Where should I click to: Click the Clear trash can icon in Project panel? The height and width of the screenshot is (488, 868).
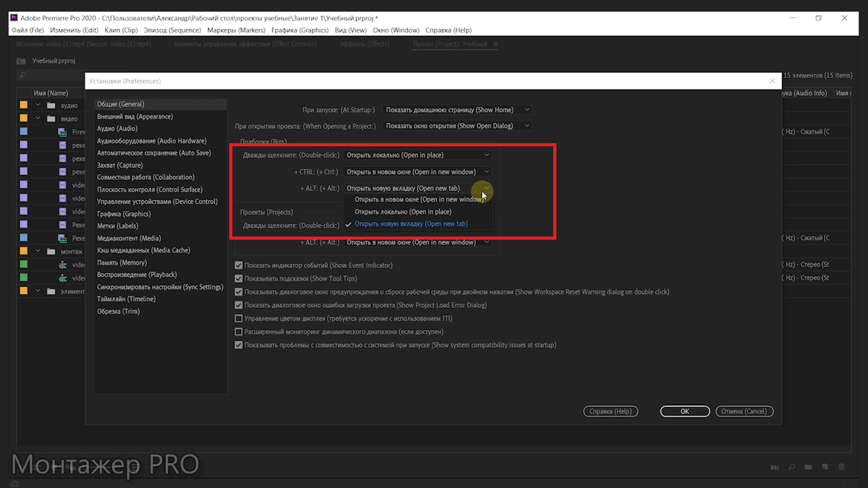point(841,466)
